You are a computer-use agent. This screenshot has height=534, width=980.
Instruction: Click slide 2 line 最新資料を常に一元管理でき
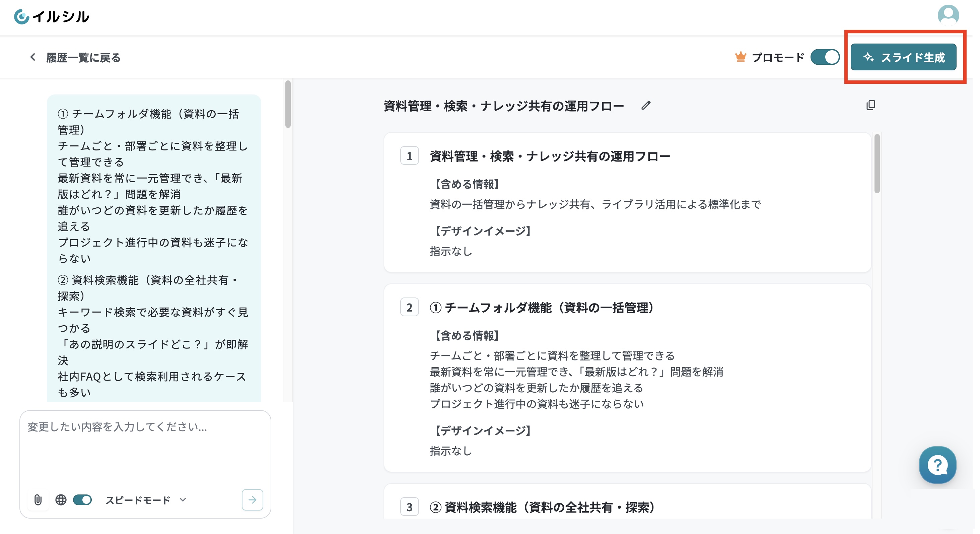(x=576, y=372)
